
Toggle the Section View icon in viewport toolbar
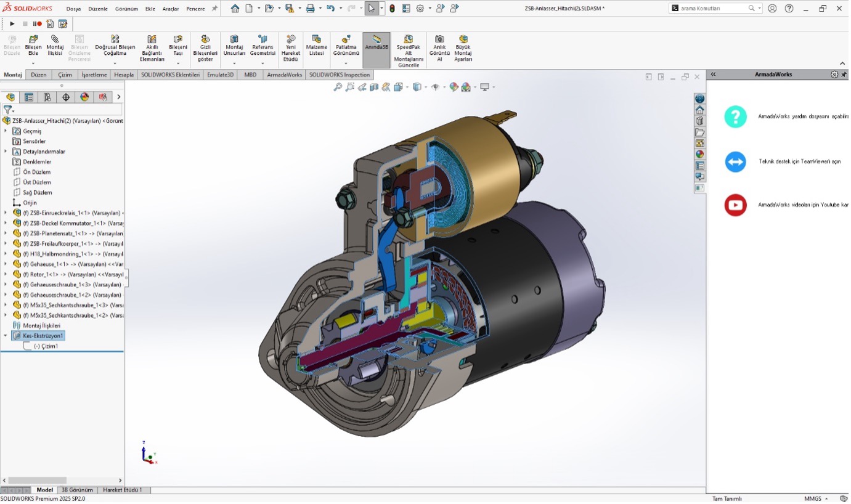374,87
